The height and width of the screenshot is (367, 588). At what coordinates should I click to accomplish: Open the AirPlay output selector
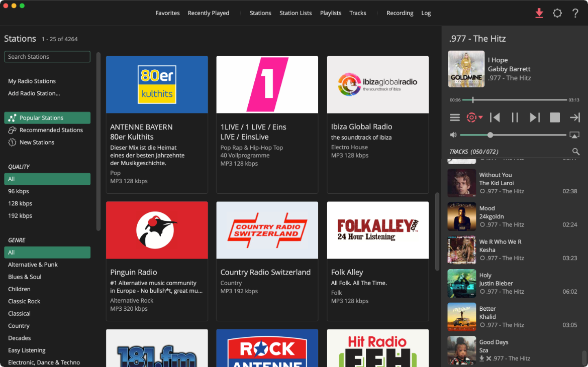tap(574, 135)
